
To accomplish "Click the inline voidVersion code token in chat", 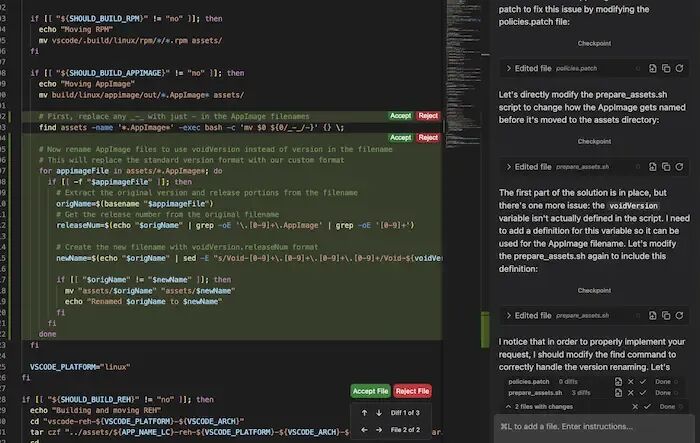I will click(633, 206).
